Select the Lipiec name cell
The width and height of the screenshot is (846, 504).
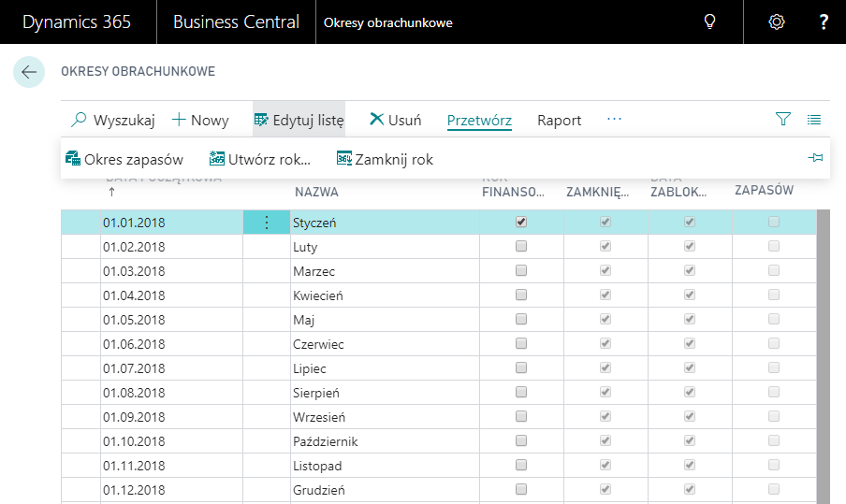(x=385, y=368)
